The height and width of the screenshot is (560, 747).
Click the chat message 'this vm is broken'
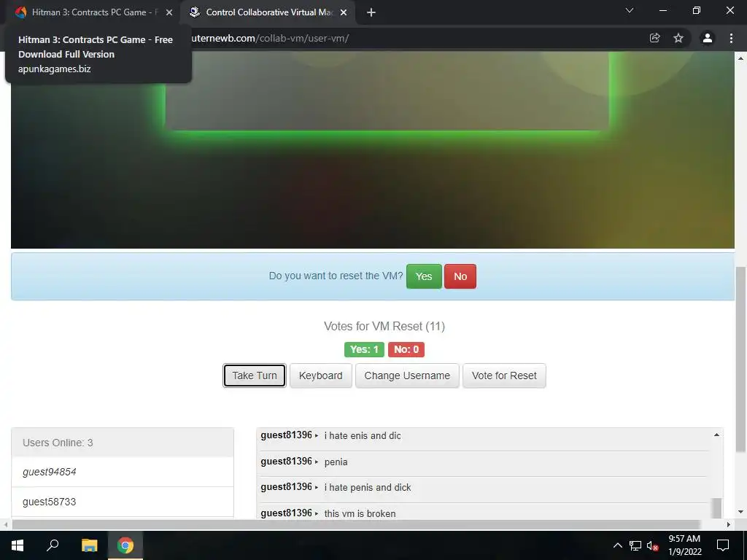pos(360,513)
